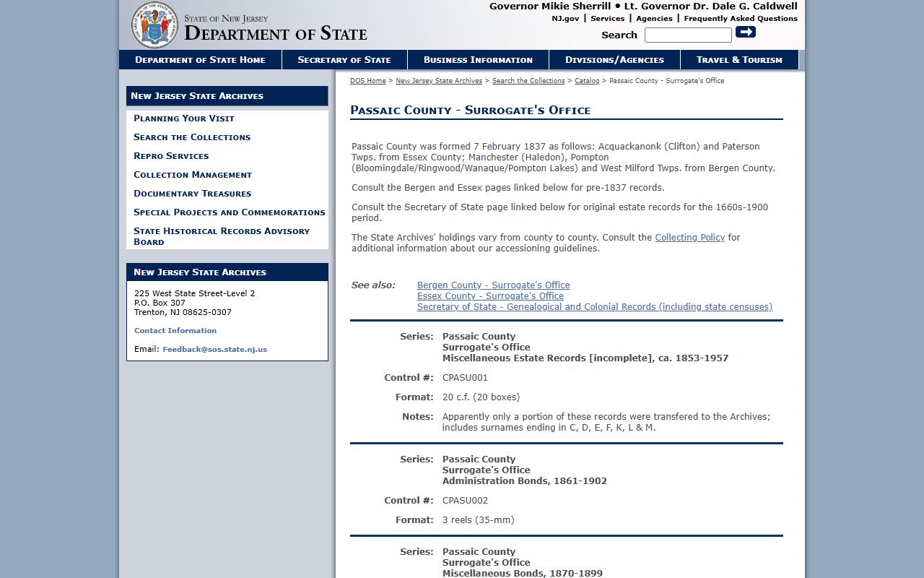Open Collection Management sidebar item
Viewport: 924px width, 578px height.
(x=193, y=175)
